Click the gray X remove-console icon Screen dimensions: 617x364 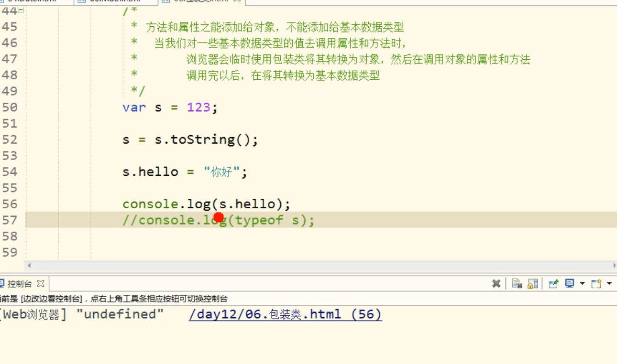click(x=496, y=284)
